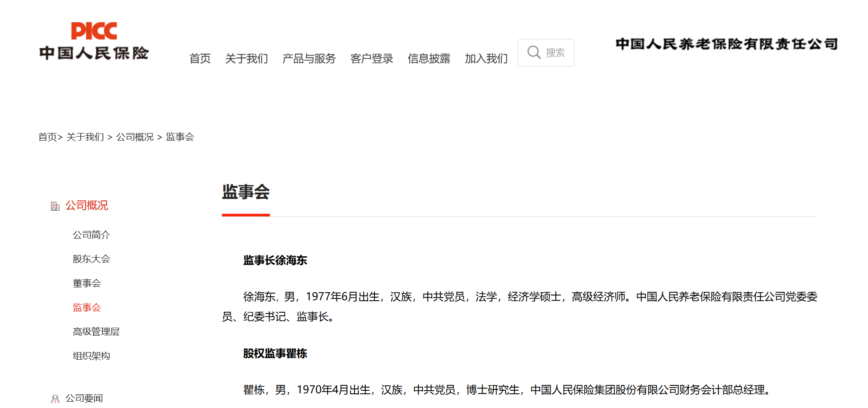Open 高级管理层 in the sidebar
Screen dimensions: 868x408
[x=96, y=332]
